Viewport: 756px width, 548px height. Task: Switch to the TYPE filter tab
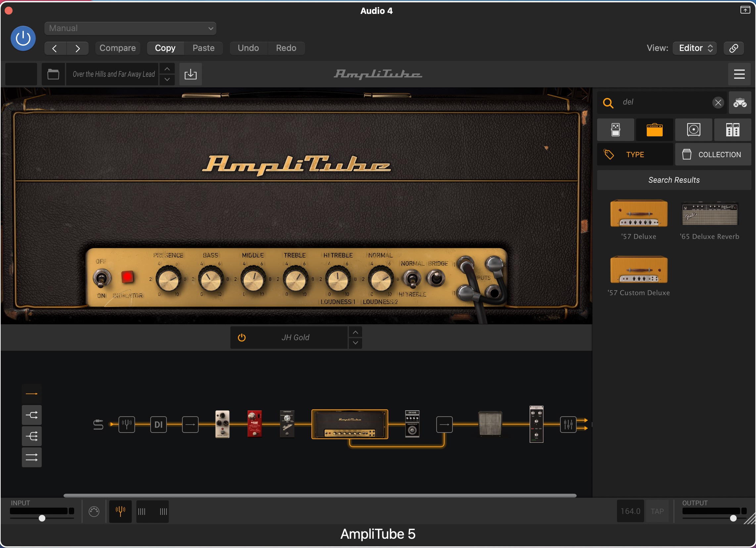coord(635,155)
